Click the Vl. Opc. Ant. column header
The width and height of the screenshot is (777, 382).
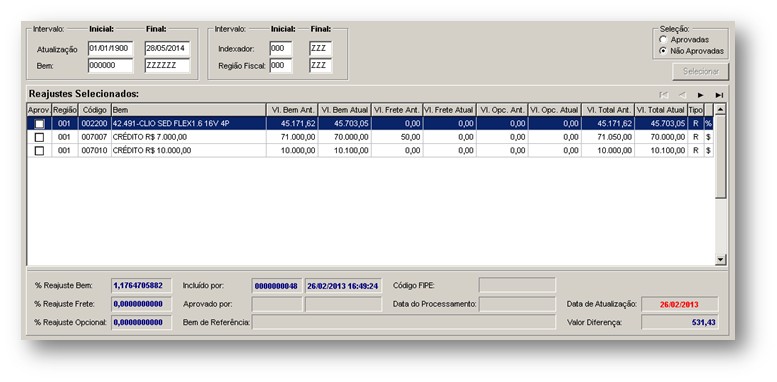pos(502,109)
